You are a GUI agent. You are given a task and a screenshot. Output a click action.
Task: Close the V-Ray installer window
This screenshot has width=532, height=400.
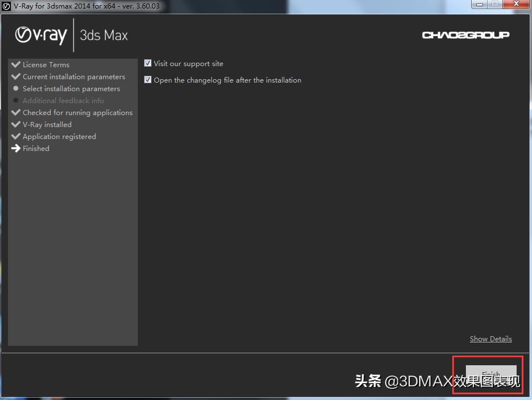(x=516, y=4)
